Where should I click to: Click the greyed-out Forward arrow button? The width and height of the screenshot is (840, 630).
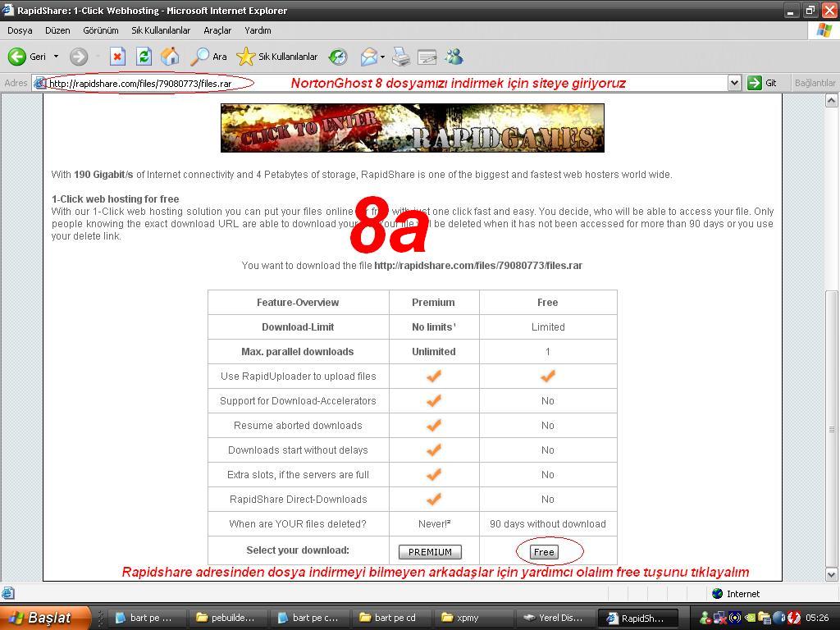click(x=79, y=57)
